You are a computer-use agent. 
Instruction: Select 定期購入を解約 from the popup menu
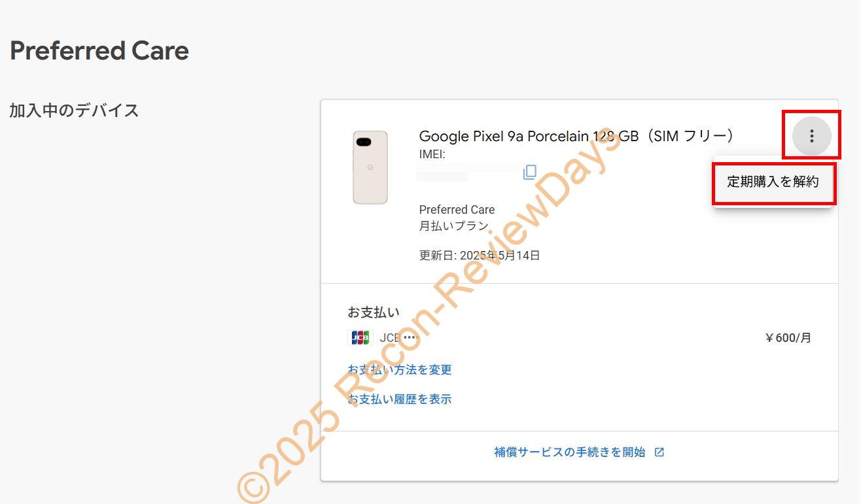click(x=773, y=182)
